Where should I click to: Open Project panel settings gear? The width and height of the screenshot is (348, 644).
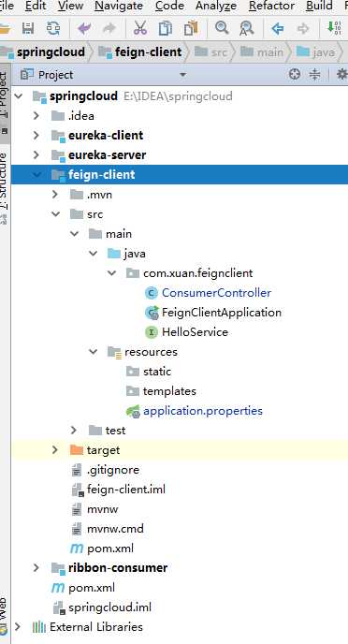click(341, 74)
